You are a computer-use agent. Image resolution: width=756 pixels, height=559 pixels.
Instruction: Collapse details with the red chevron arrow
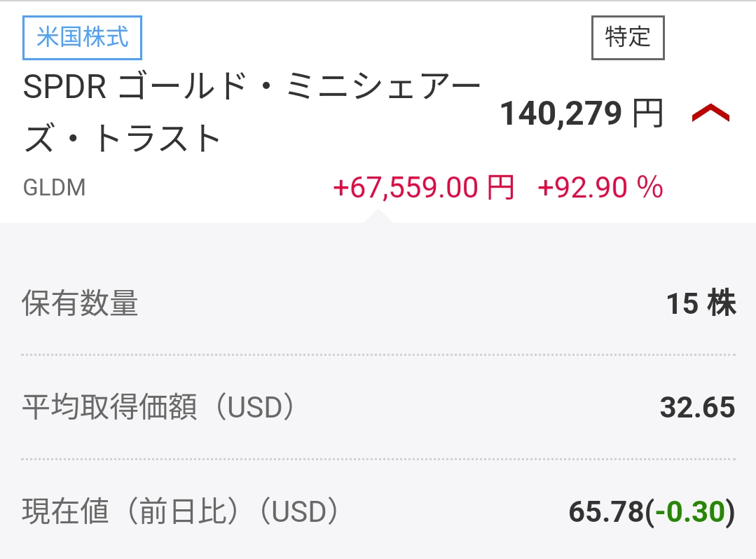tap(710, 113)
